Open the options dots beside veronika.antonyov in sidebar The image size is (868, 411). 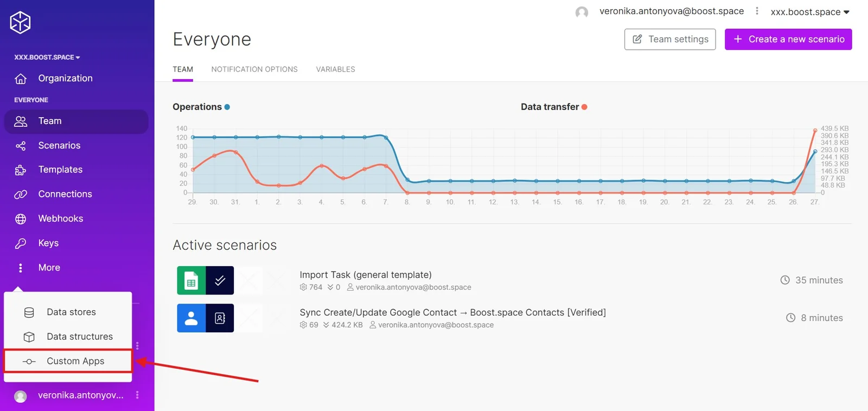coord(137,395)
